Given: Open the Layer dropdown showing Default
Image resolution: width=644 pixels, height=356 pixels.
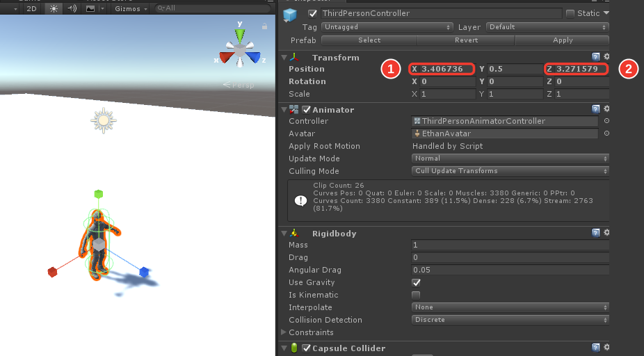Looking at the screenshot, I should [x=547, y=27].
